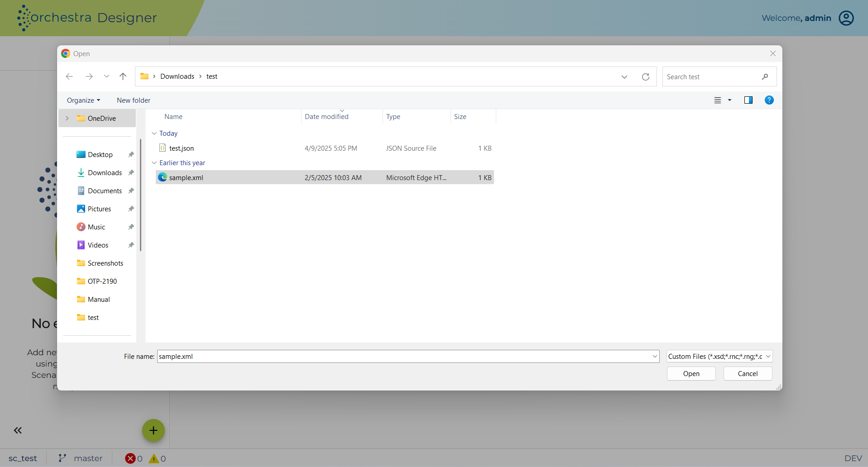
Task: Toggle the preview pane
Action: 748,100
